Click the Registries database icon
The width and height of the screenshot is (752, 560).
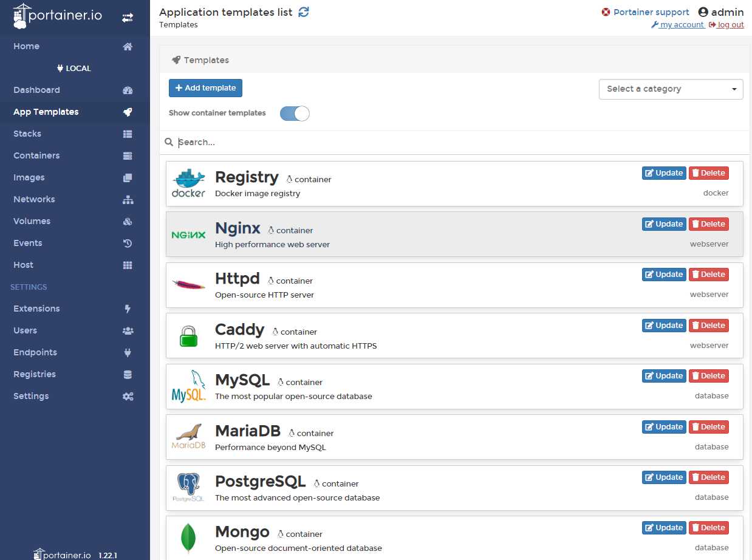pyautogui.click(x=128, y=375)
